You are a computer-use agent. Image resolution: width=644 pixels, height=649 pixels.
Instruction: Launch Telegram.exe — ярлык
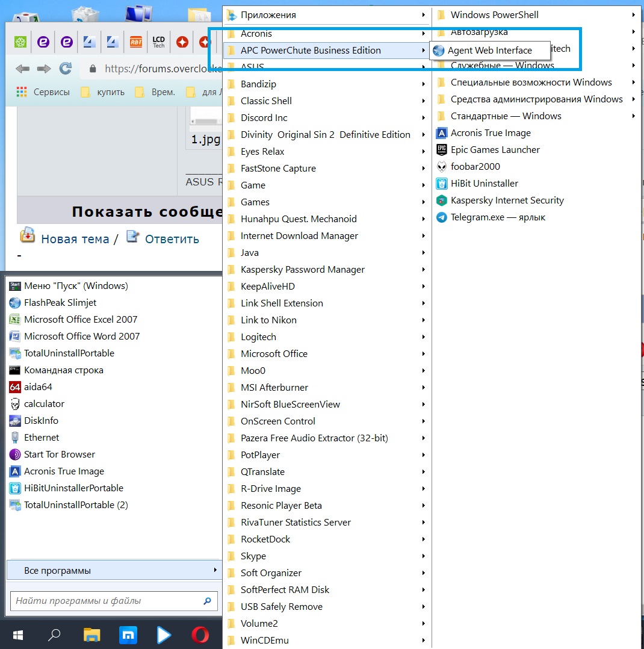[491, 217]
